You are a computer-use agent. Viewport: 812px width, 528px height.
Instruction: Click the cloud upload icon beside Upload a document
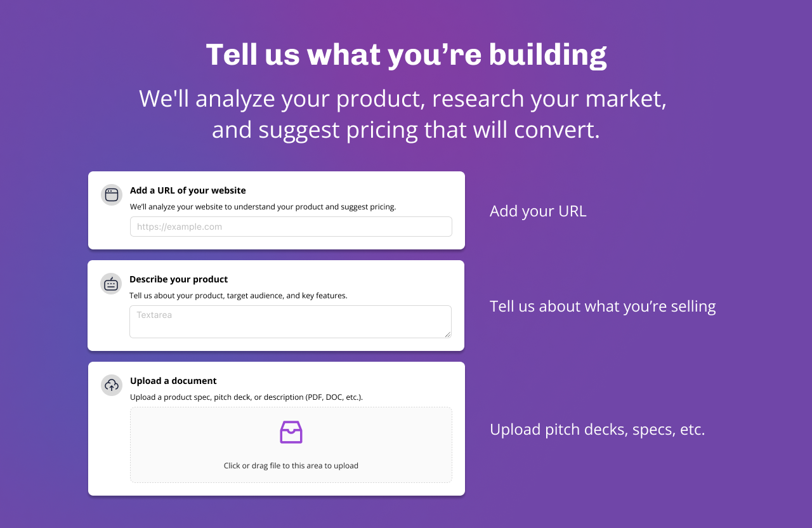tap(112, 385)
